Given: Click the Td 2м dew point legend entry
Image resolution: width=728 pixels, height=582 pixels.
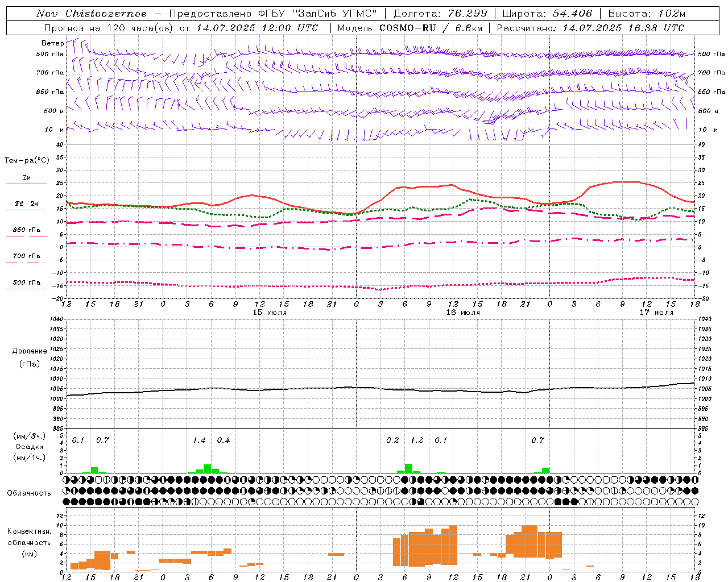Looking at the screenshot, I should 26,203.
